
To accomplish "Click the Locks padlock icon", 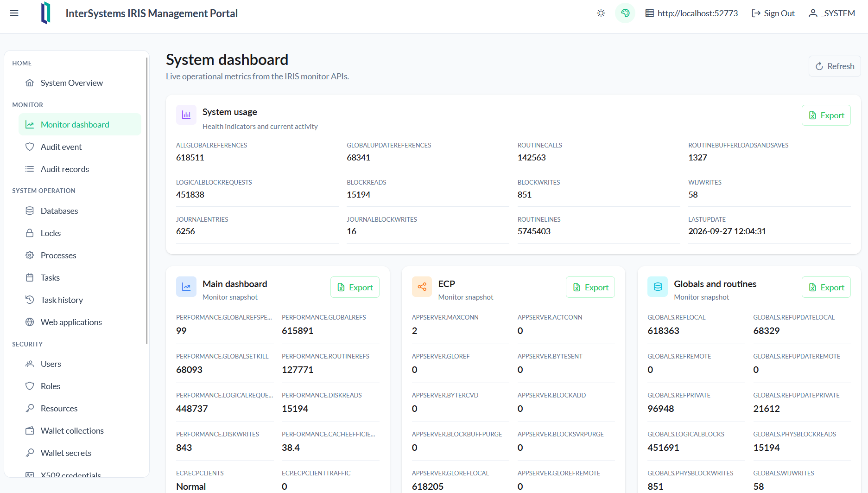I will point(30,233).
